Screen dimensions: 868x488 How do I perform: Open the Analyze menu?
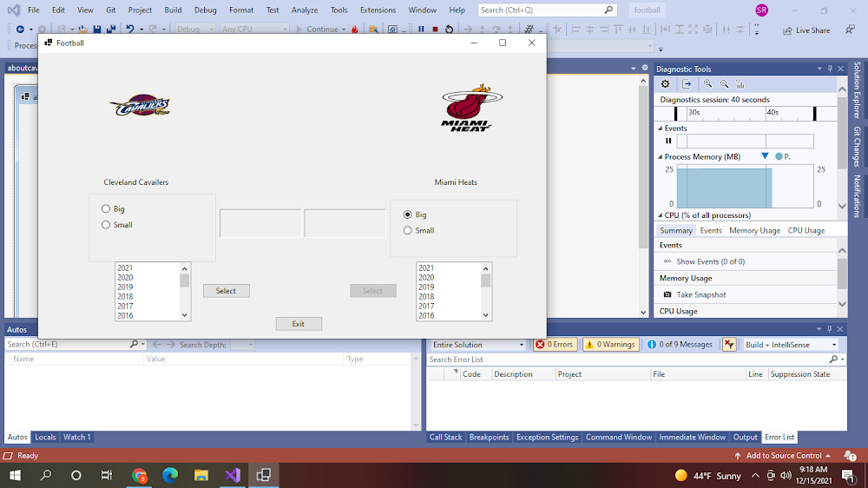click(305, 10)
